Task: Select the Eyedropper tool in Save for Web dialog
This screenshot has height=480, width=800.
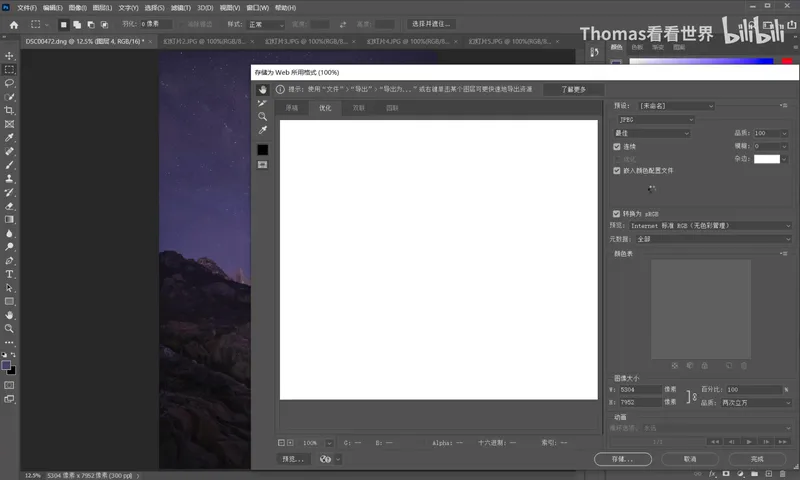Action: [262, 130]
